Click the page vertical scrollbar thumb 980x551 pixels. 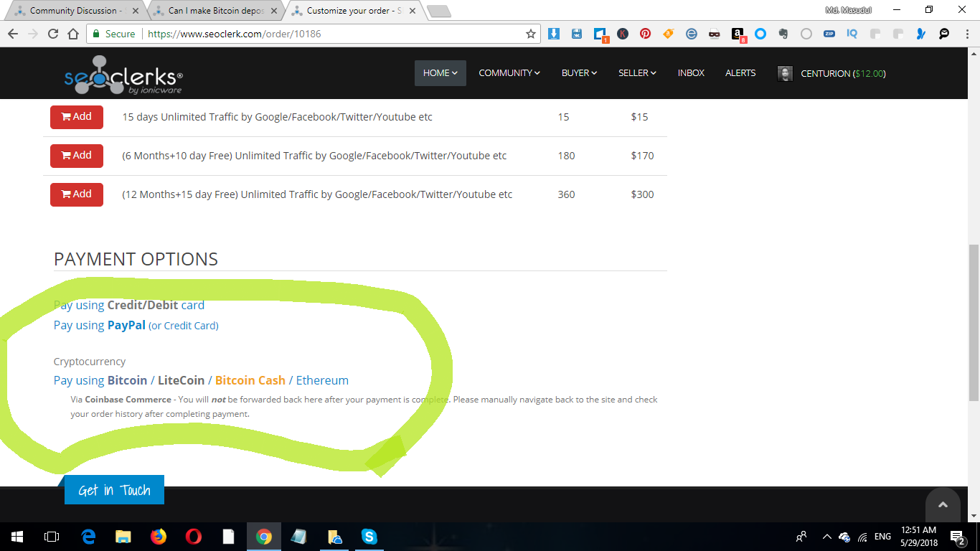974,322
